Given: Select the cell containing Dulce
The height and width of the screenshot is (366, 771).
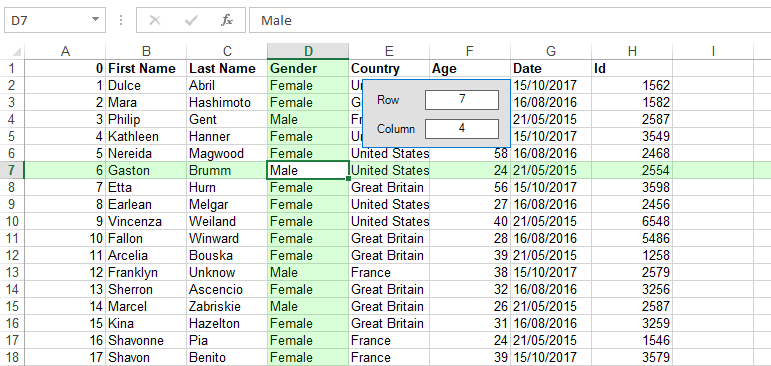Looking at the screenshot, I should tap(146, 86).
